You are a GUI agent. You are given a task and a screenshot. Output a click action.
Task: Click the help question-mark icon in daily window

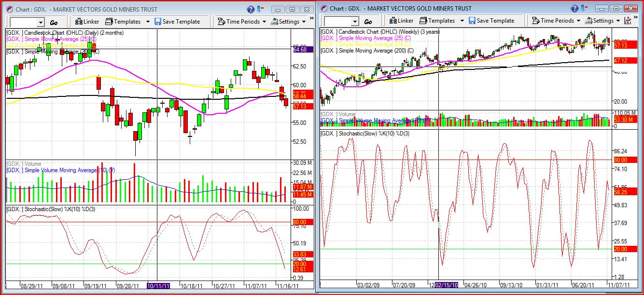pos(251,9)
